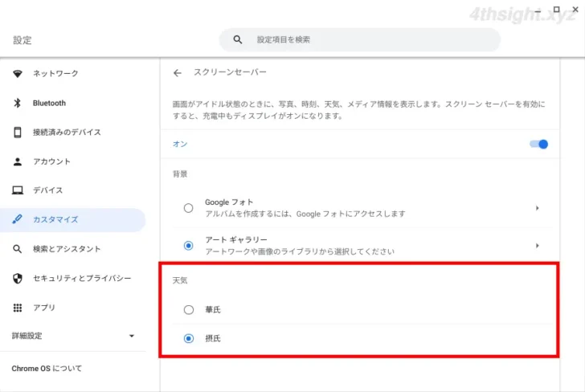Click the Bluetooth symbol icon
Image resolution: width=585 pixels, height=392 pixels.
(x=18, y=103)
